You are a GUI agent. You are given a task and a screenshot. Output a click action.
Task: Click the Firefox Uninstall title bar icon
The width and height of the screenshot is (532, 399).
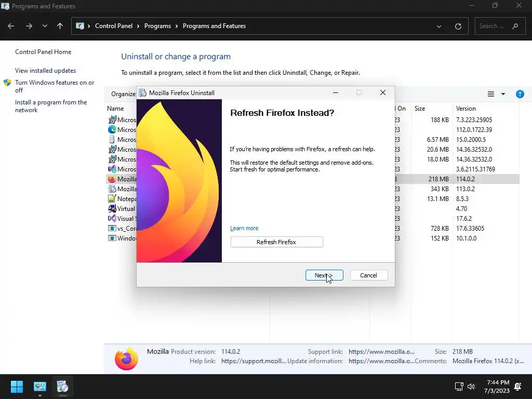[x=142, y=93]
